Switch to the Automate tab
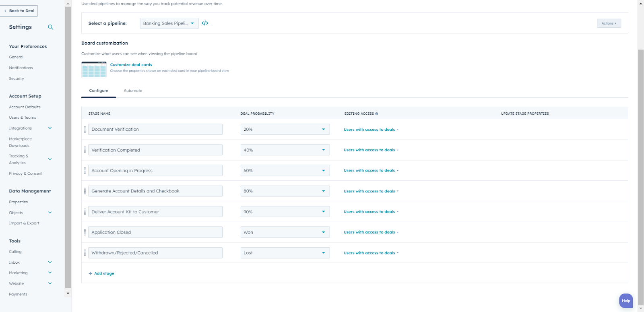The height and width of the screenshot is (312, 644). (133, 91)
